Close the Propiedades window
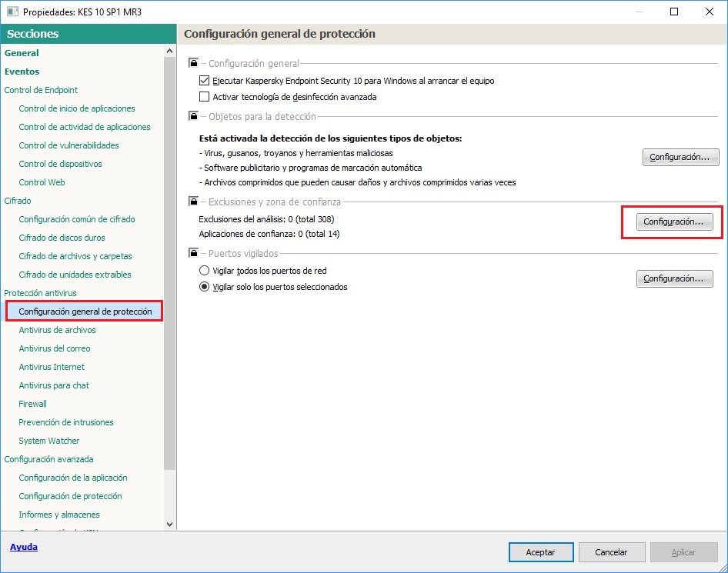Viewport: 728px width, 573px height. (710, 12)
